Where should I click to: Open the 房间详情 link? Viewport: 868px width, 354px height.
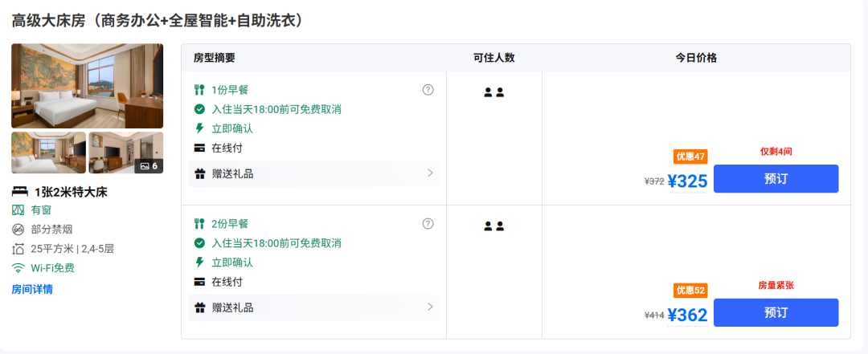pyautogui.click(x=32, y=289)
